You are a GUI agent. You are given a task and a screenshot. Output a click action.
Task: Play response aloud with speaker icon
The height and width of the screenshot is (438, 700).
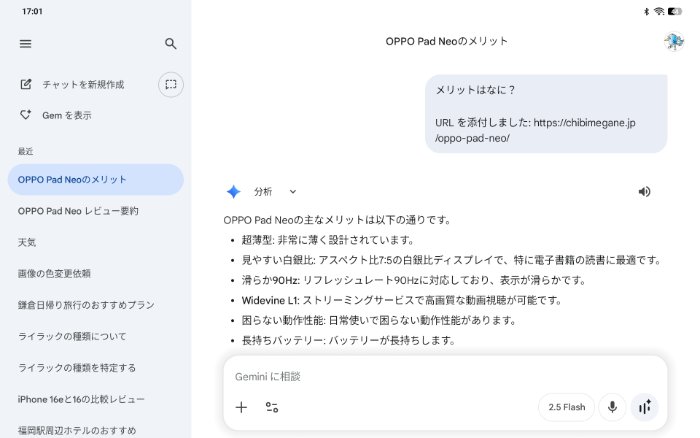644,192
